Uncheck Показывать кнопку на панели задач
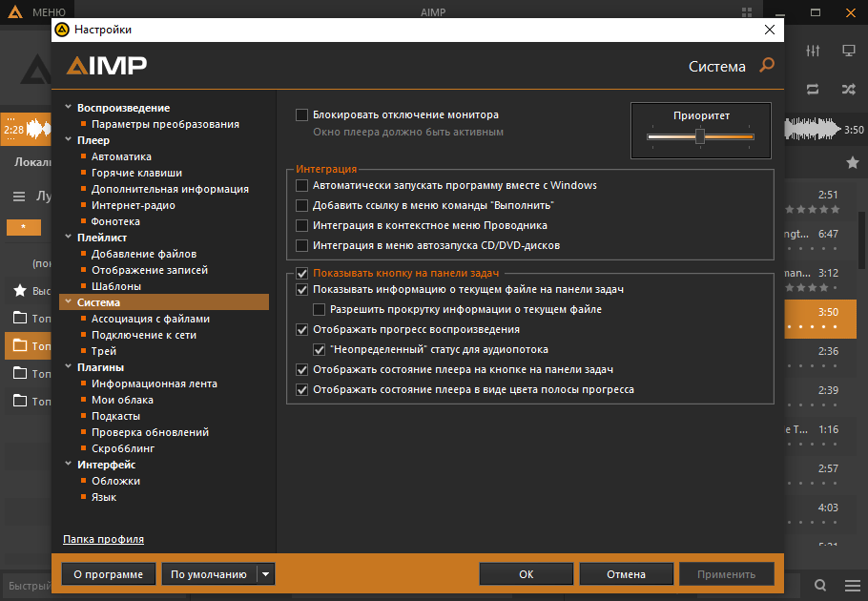The image size is (868, 601). pyautogui.click(x=301, y=274)
